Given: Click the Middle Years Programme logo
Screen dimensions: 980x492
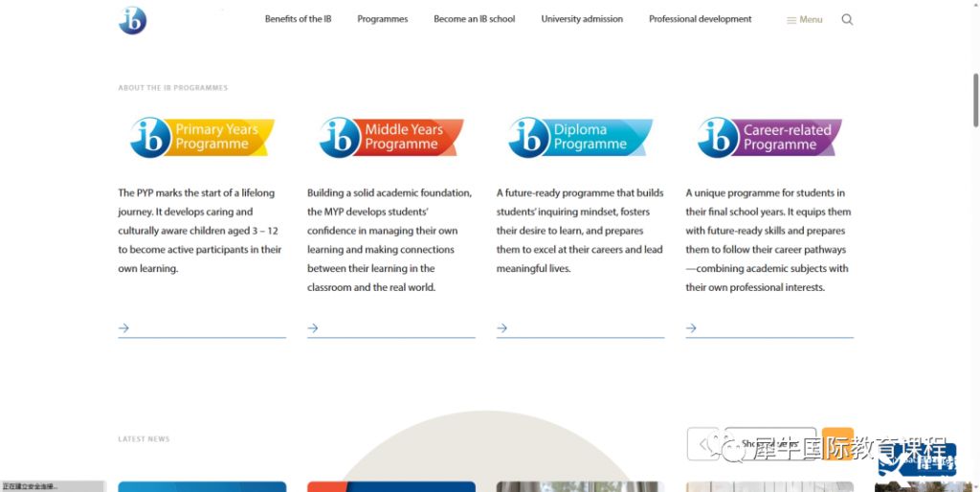Looking at the screenshot, I should pyautogui.click(x=391, y=137).
